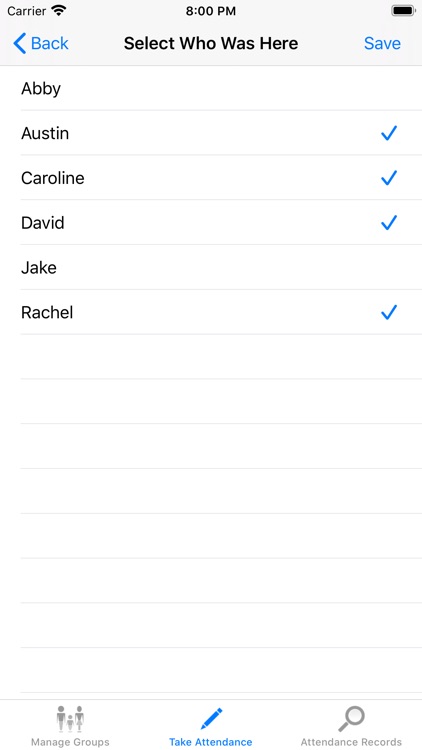Tap the Select Who Was Here title
Image resolution: width=422 pixels, height=750 pixels.
[x=211, y=44]
